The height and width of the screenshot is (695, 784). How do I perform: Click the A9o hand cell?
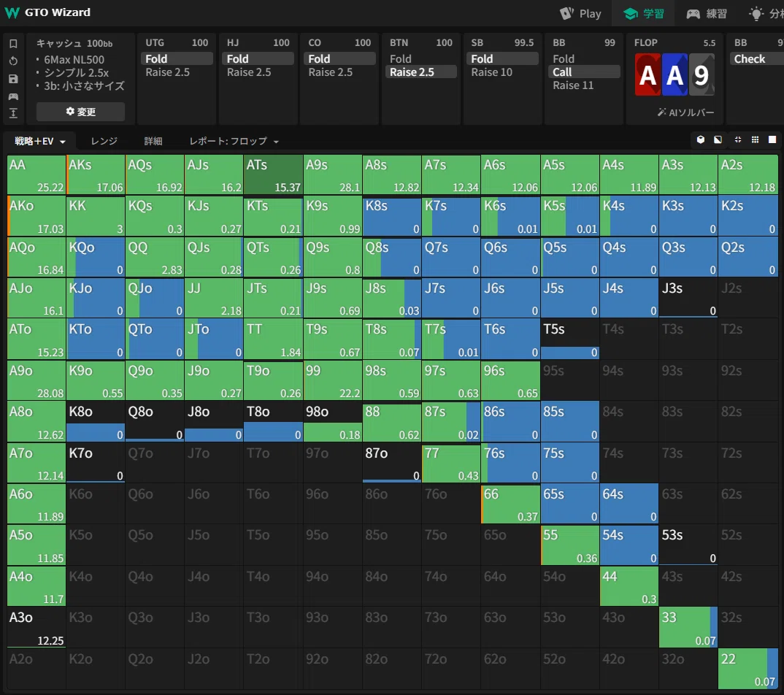[x=36, y=380]
